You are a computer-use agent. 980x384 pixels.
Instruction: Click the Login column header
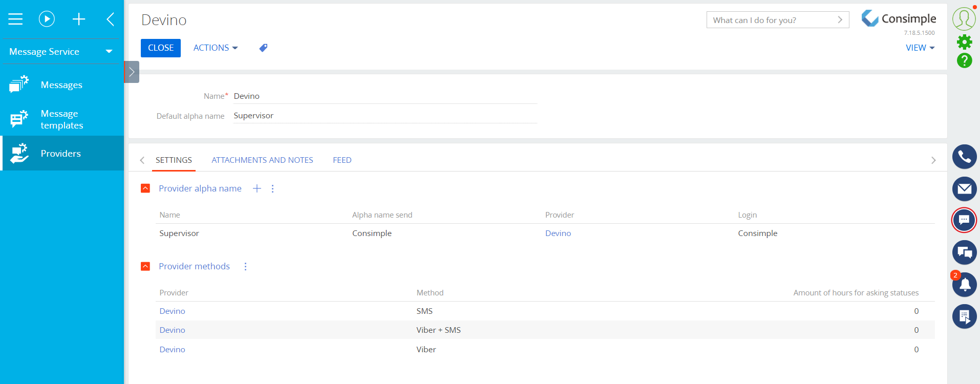coord(747,215)
